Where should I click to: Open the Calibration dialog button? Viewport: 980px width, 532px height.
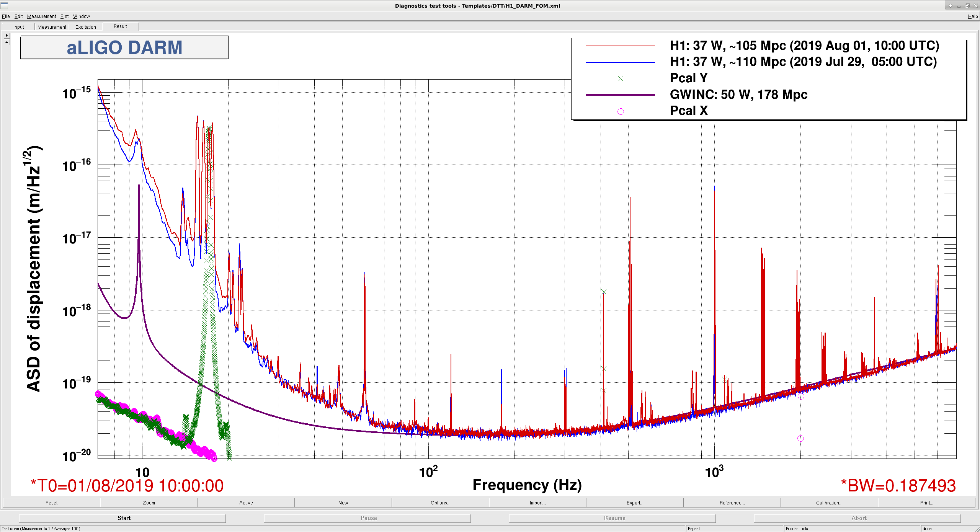click(x=829, y=503)
